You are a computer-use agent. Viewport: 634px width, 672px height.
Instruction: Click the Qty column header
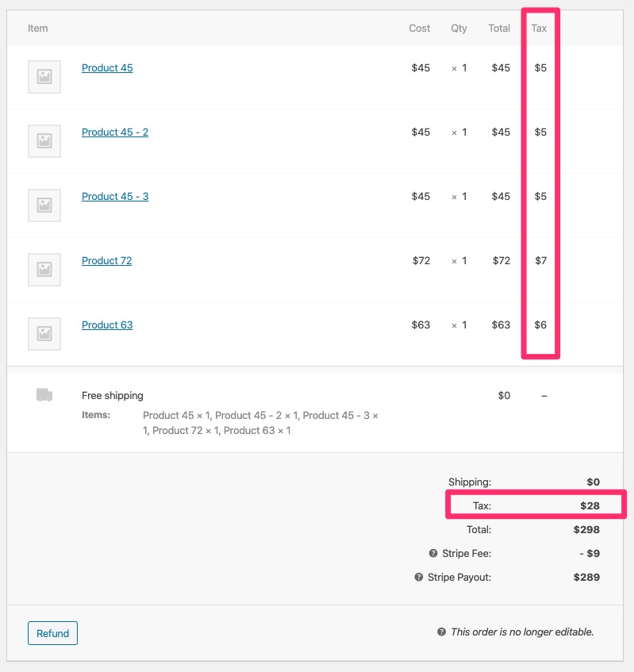point(458,28)
